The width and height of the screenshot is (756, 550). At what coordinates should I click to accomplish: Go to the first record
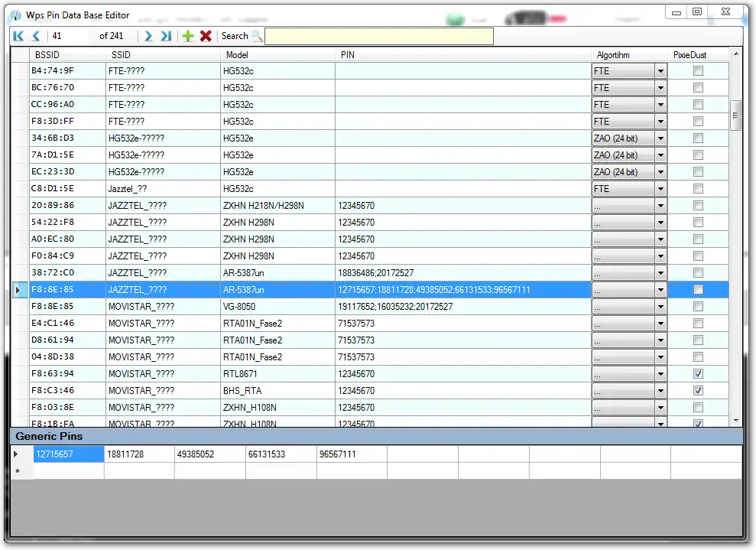(18, 36)
